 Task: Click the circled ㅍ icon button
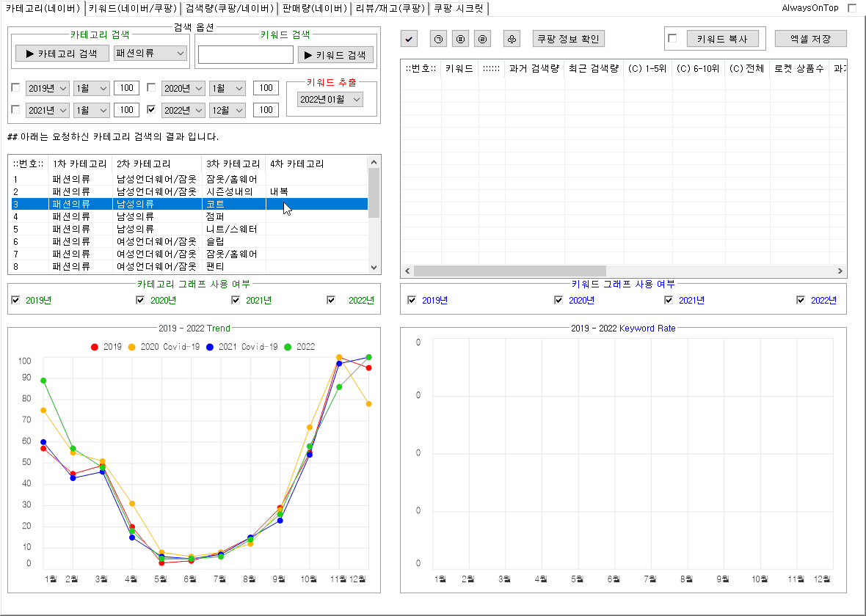tap(460, 39)
